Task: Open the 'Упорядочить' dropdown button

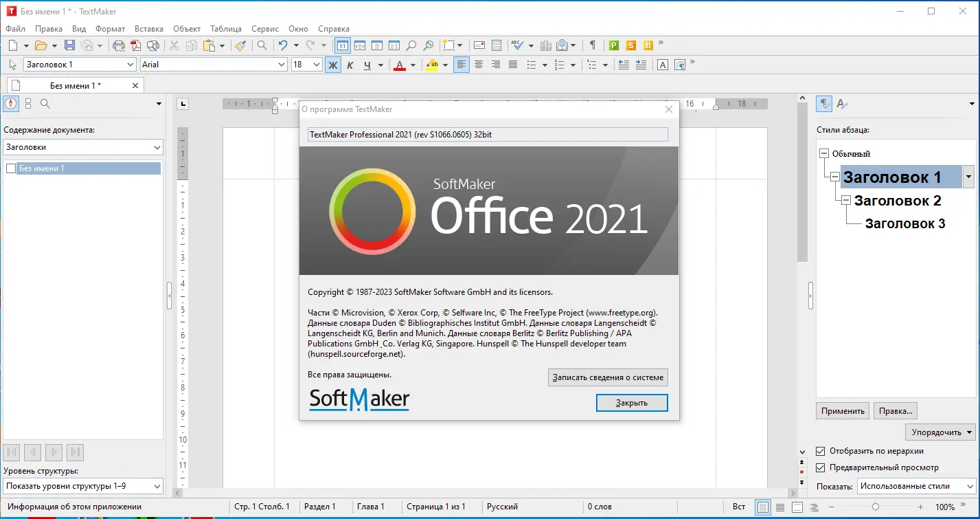Action: click(940, 432)
